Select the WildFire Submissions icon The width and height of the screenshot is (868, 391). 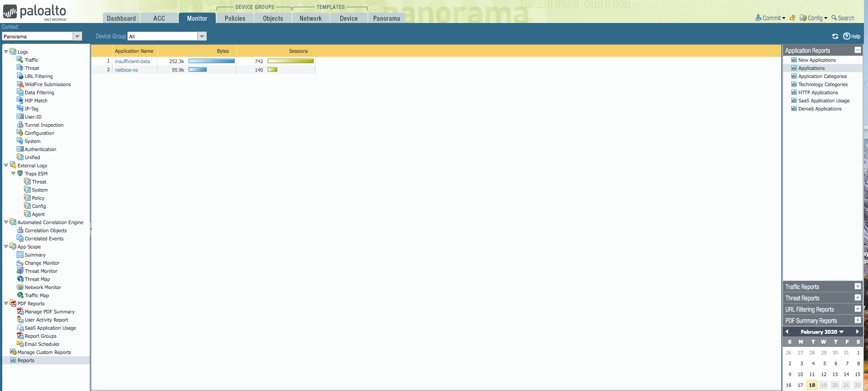click(x=20, y=84)
